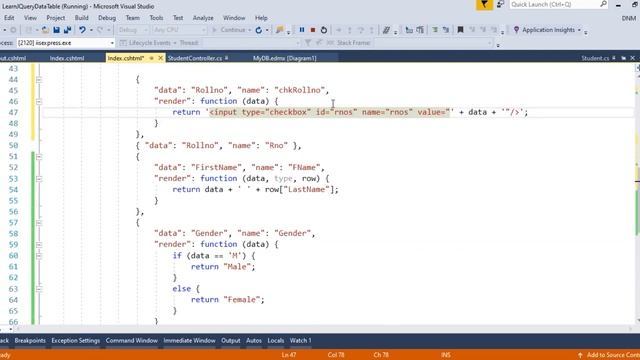Image resolution: width=640 pixels, height=360 pixels.
Task: Open the Build menu
Action: 82,18
